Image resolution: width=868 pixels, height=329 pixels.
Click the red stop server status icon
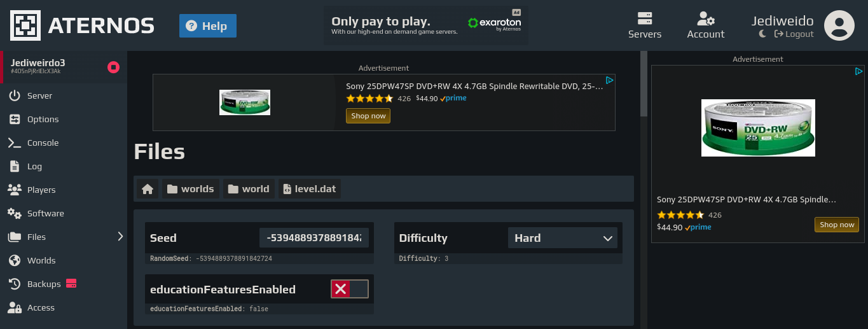pyautogui.click(x=113, y=67)
